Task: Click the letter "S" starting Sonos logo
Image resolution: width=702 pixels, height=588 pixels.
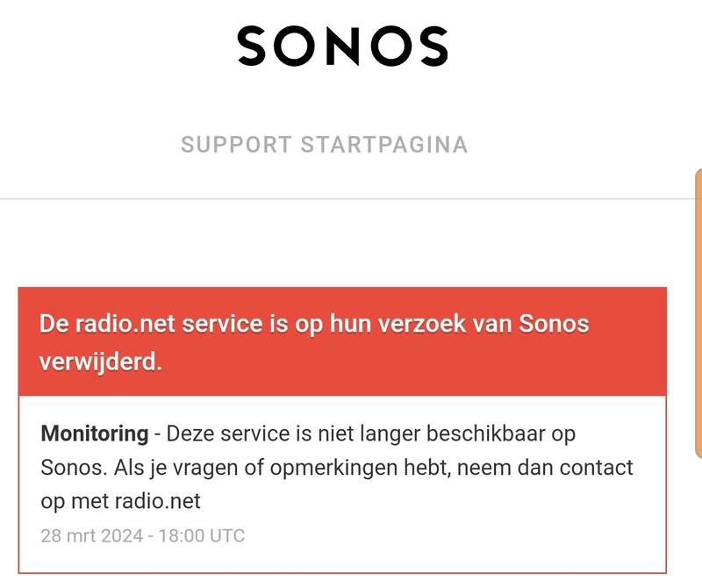Action: pyautogui.click(x=252, y=47)
